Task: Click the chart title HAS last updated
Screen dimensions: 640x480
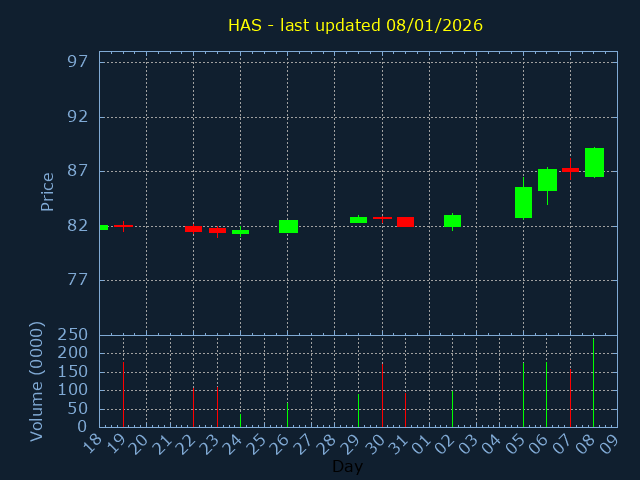Action: [x=355, y=25]
